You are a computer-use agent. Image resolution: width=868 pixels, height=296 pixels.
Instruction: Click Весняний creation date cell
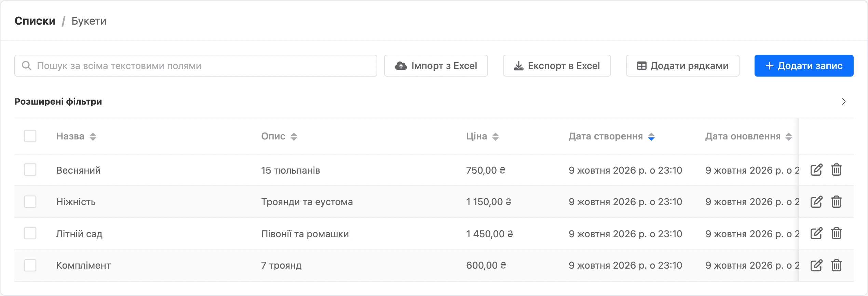[x=625, y=170]
